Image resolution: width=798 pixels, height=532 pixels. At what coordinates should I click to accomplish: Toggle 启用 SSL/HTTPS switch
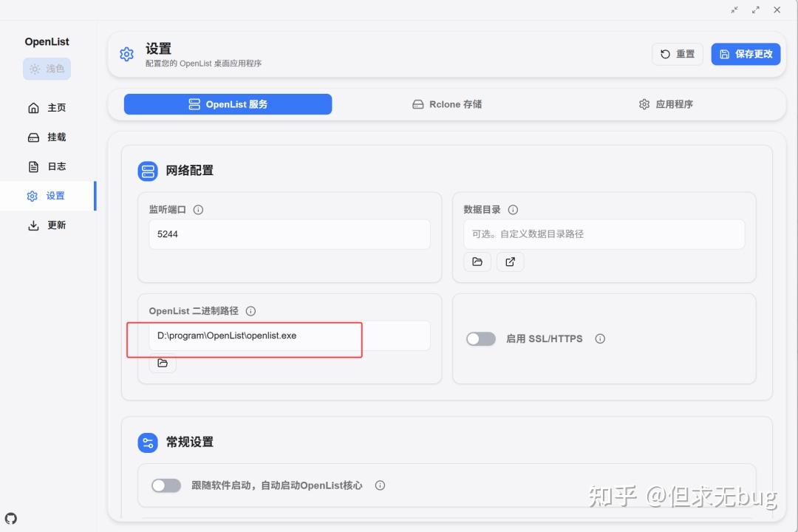click(481, 338)
